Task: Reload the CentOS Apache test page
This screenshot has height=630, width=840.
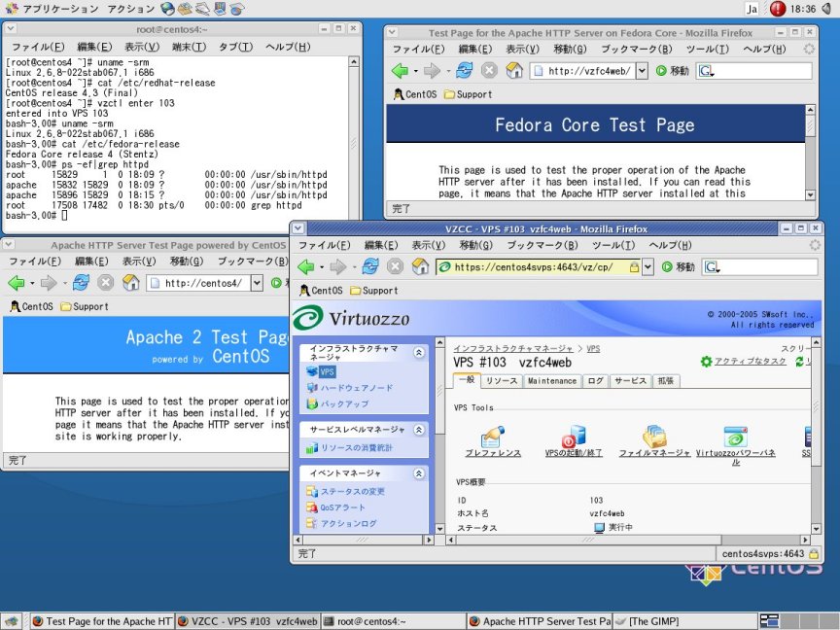Action: (81, 283)
